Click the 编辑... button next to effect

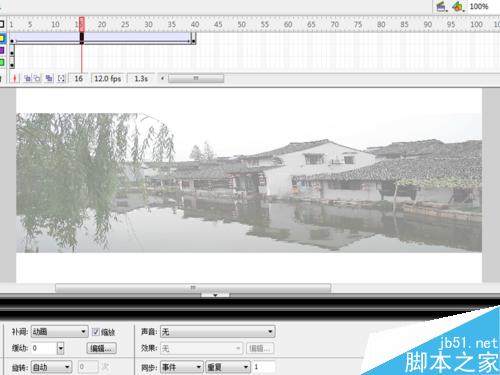(x=260, y=348)
